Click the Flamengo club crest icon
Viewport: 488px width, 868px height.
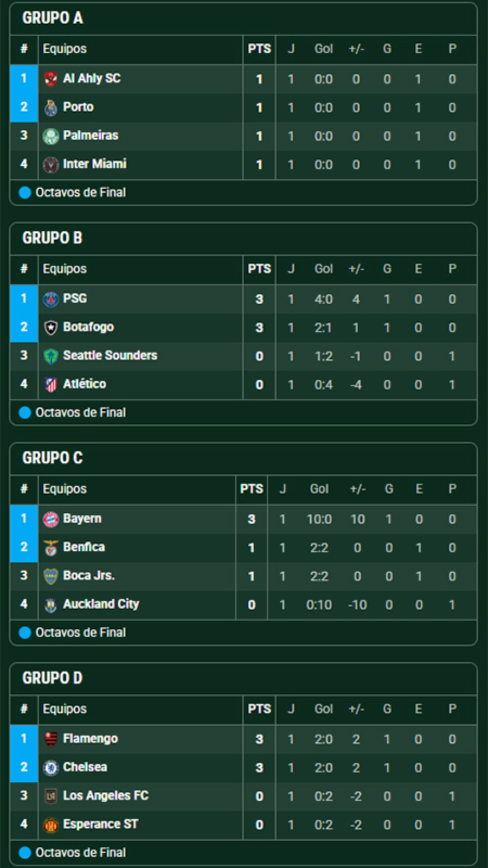point(51,739)
